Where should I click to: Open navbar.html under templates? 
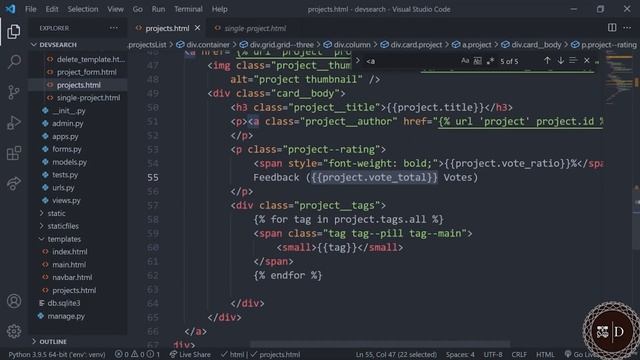tap(72, 277)
